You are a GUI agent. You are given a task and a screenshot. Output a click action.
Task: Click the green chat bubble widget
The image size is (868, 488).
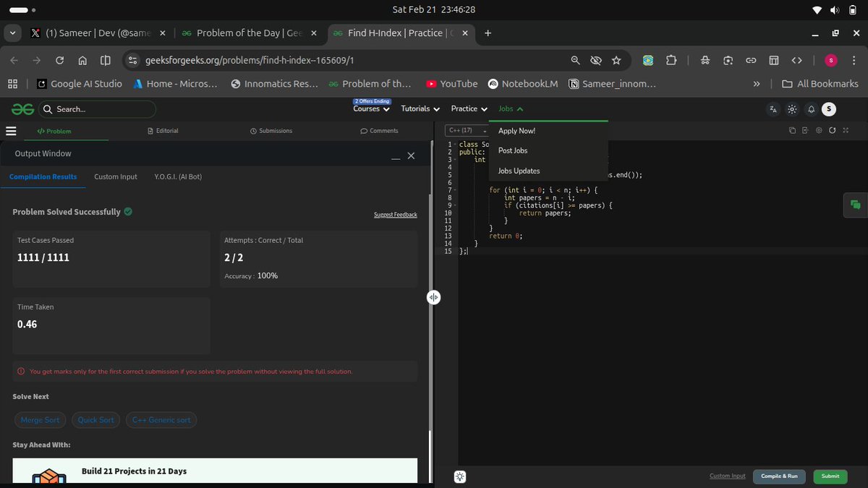coord(855,205)
